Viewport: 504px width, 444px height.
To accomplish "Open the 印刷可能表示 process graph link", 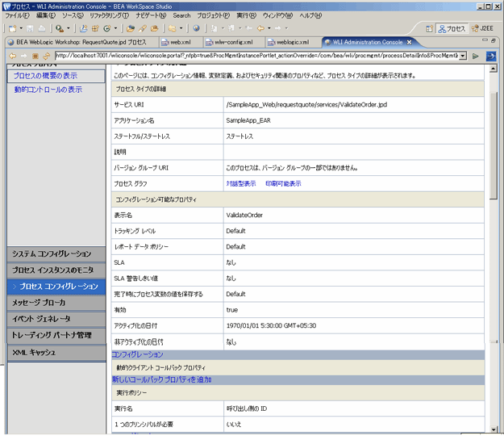I will pyautogui.click(x=283, y=184).
